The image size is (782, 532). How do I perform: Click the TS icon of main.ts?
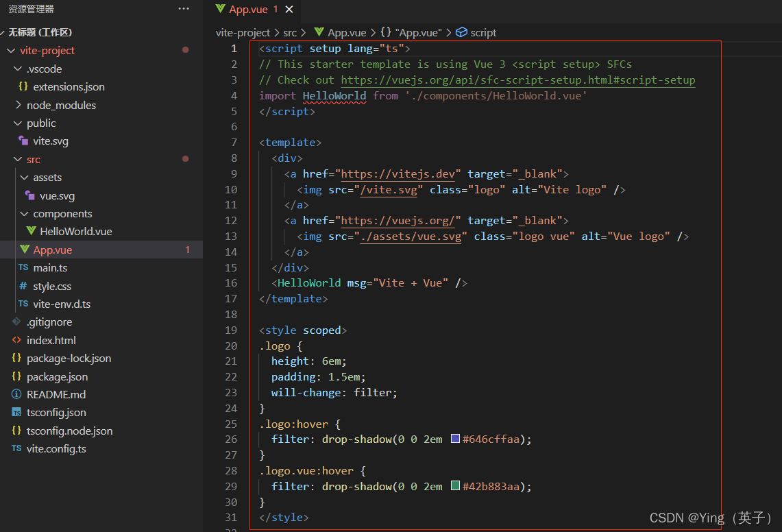23,268
